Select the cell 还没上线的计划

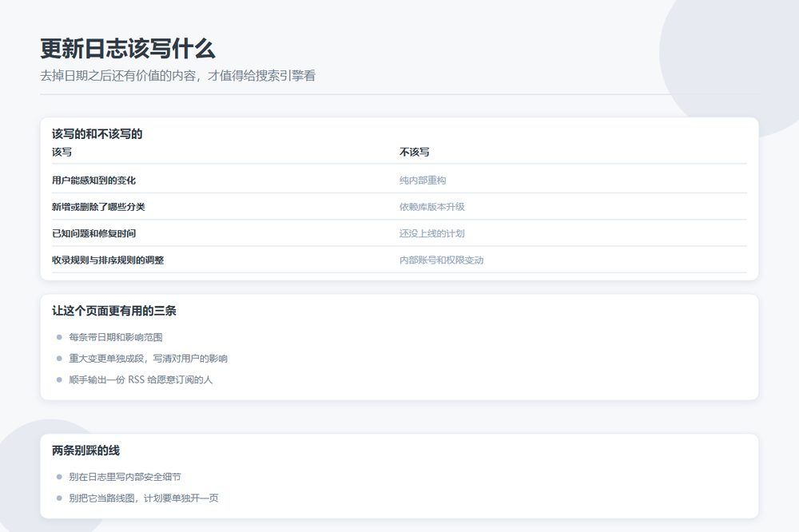432,233
